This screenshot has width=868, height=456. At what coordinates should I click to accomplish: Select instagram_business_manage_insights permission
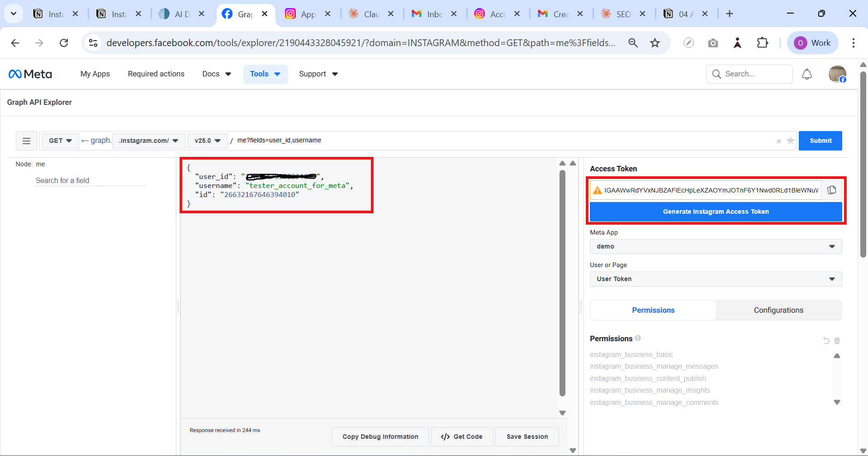pyautogui.click(x=650, y=390)
